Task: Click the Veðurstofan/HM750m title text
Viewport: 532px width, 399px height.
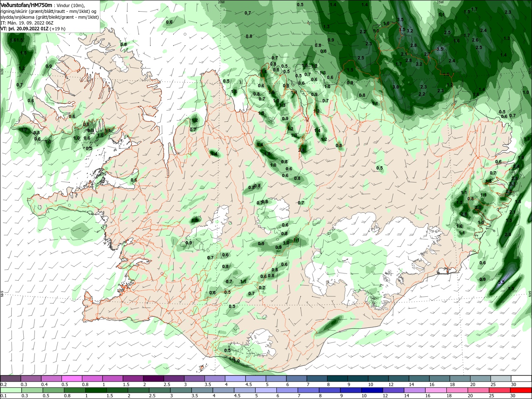Action: pos(26,5)
